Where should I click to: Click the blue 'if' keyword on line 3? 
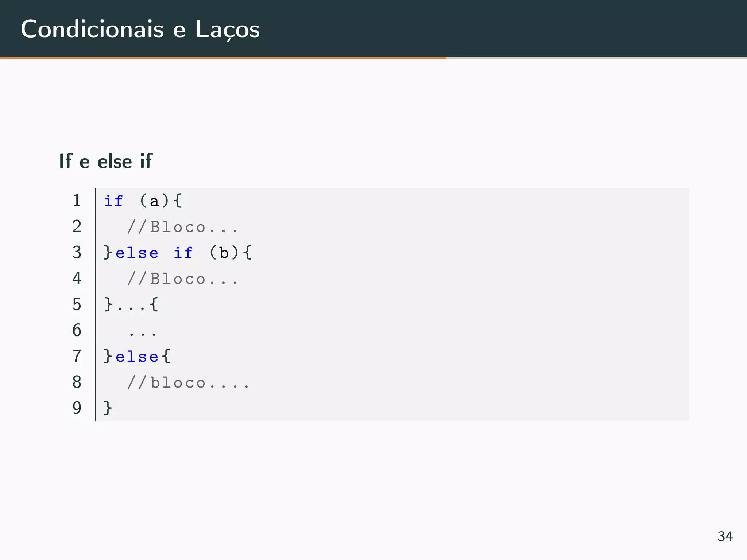click(183, 253)
